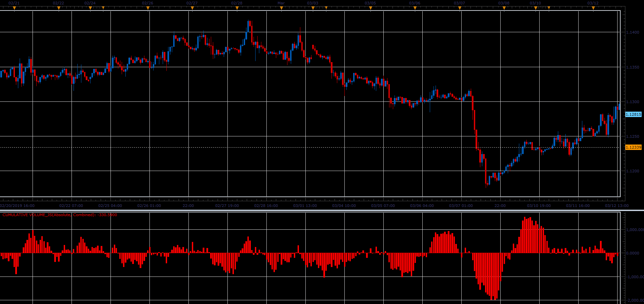This screenshot has width=644, height=304.
Task: Click the 03/07 day marker triangle
Action: [460, 8]
